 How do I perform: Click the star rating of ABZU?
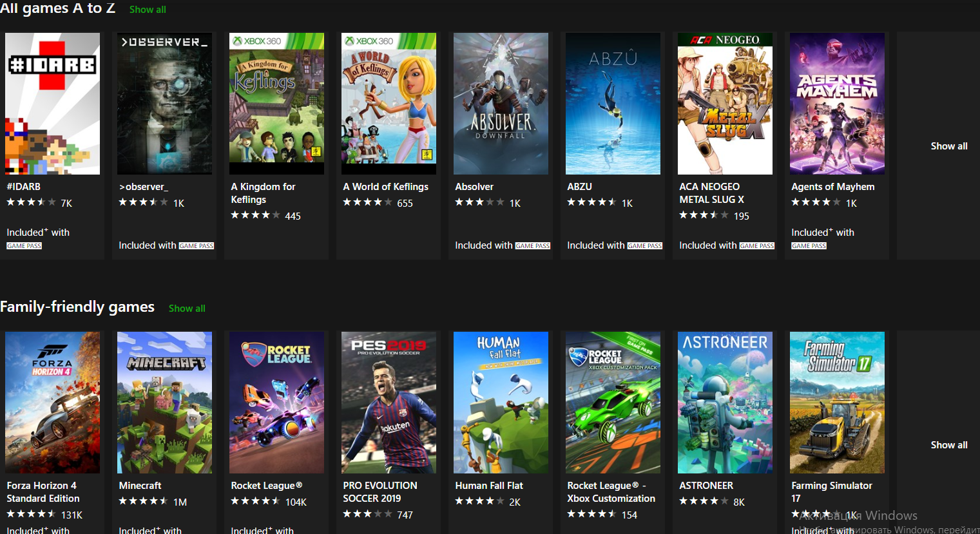click(591, 202)
